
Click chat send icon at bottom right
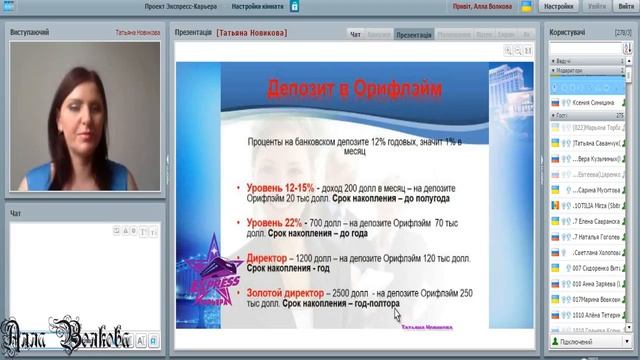pyautogui.click(x=153, y=340)
